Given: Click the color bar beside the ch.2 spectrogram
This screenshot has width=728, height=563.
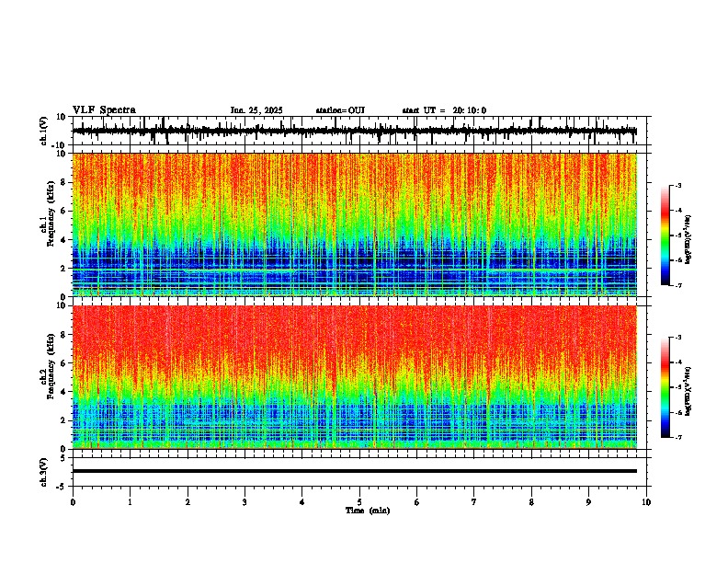Looking at the screenshot, I should coord(665,387).
